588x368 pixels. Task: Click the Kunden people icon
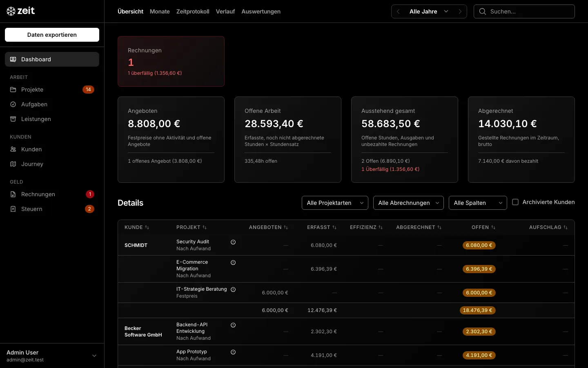tap(13, 149)
